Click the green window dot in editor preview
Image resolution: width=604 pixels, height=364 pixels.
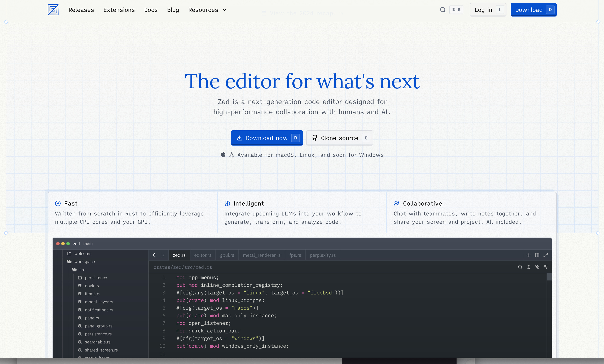point(68,244)
